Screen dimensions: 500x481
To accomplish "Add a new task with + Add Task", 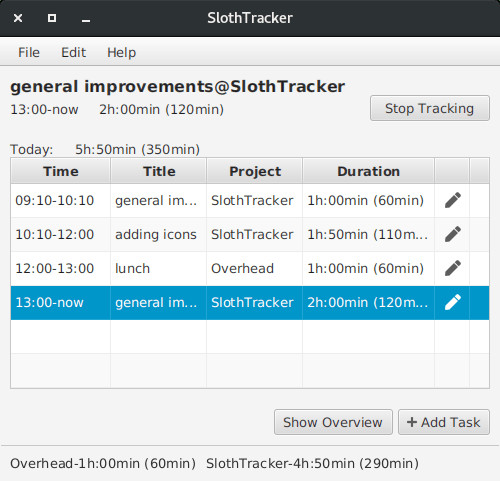I will coord(444,422).
